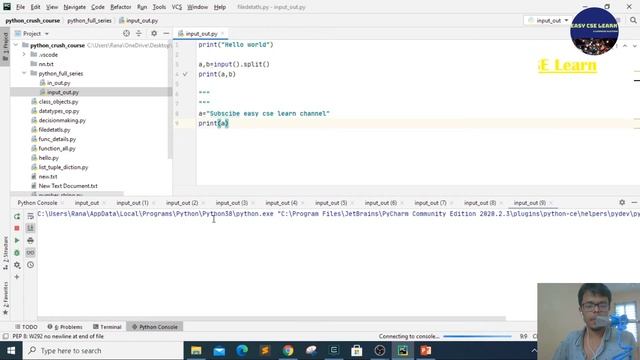Stop the running console with red square
Viewport: 640px width, 360px height.
coord(17,228)
